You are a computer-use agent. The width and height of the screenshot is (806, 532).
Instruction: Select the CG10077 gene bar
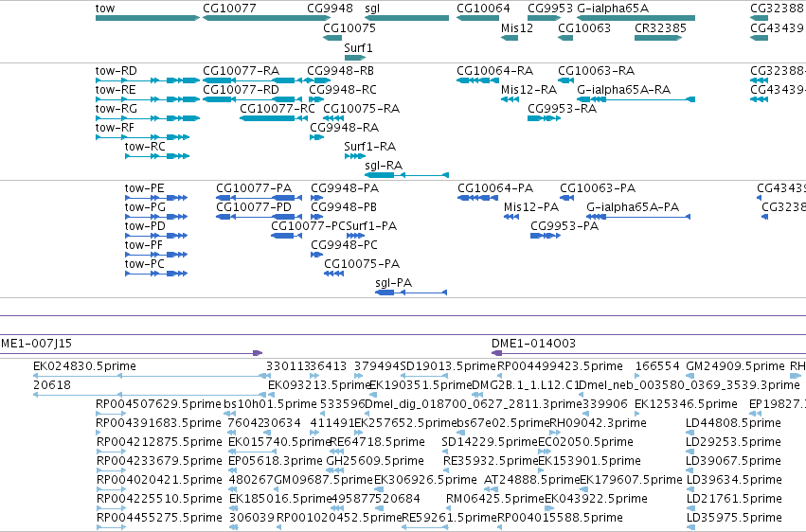tap(267, 18)
